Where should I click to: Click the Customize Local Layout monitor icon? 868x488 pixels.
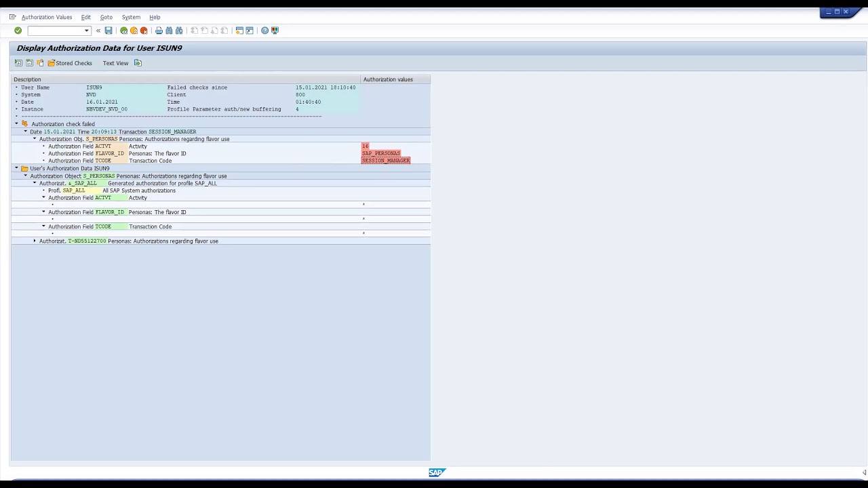click(275, 30)
